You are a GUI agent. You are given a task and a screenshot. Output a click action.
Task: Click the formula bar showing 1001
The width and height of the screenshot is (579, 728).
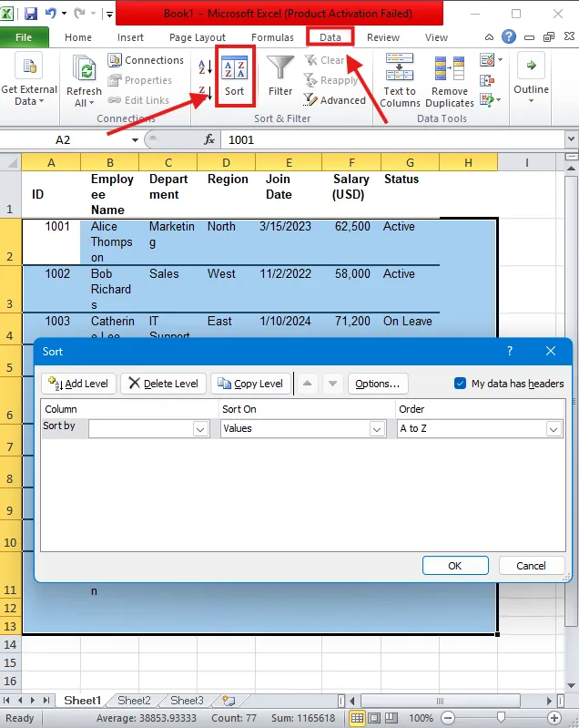point(393,139)
